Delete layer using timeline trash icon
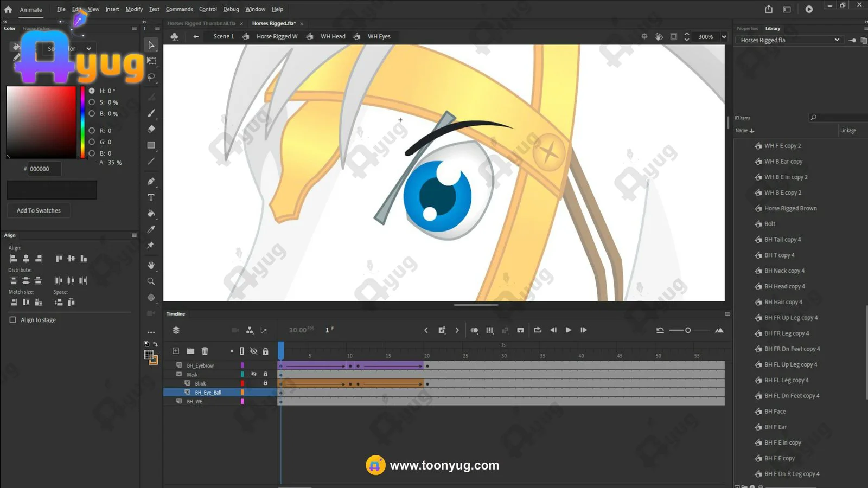 (205, 351)
